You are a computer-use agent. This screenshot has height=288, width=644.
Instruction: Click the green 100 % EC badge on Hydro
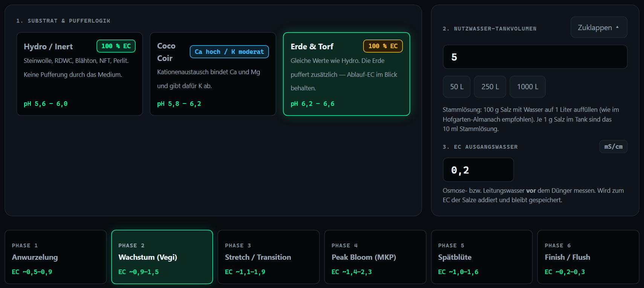[116, 46]
